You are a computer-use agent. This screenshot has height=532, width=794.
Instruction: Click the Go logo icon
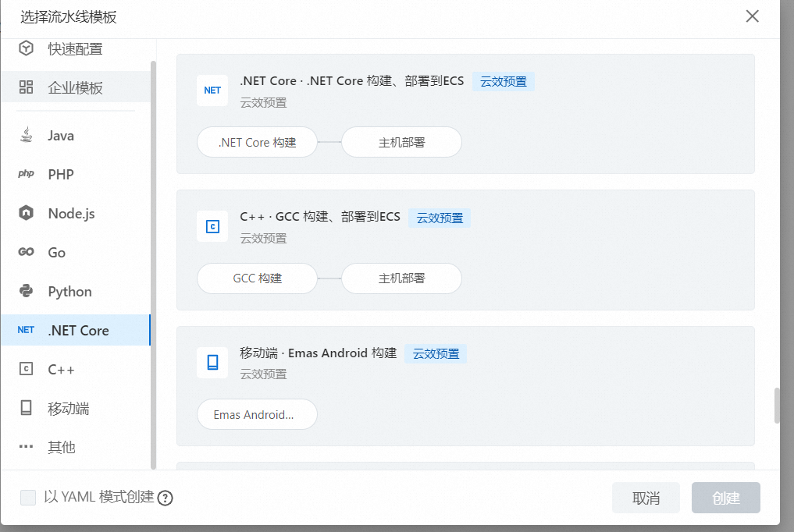click(26, 252)
